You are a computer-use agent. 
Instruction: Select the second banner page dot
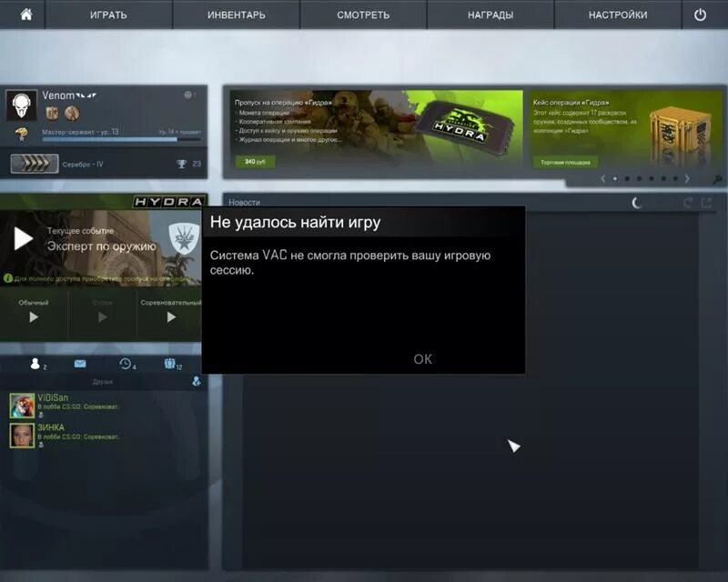click(x=627, y=178)
